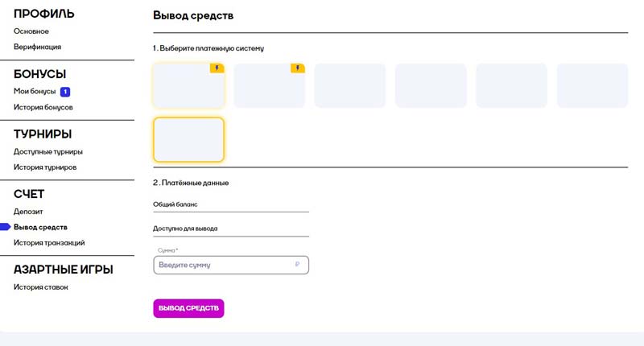This screenshot has height=346, width=644.
Task: Click the ruble currency symbol in amount field
Action: point(298,265)
